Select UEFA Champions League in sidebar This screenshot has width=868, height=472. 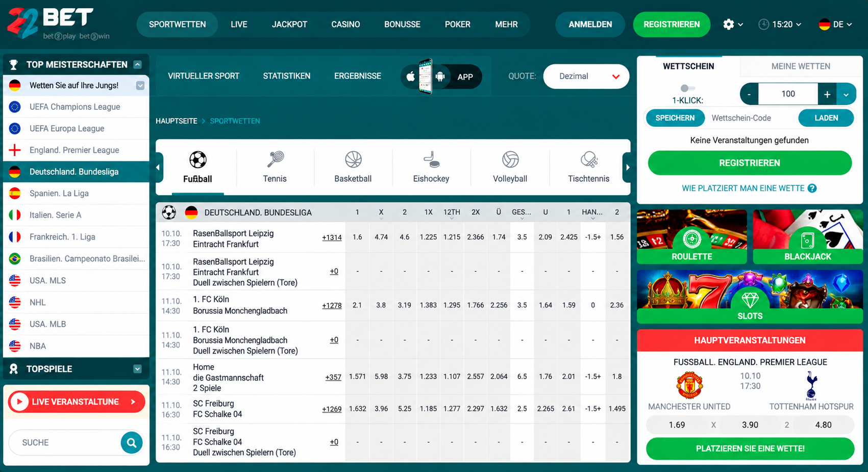[x=76, y=107]
